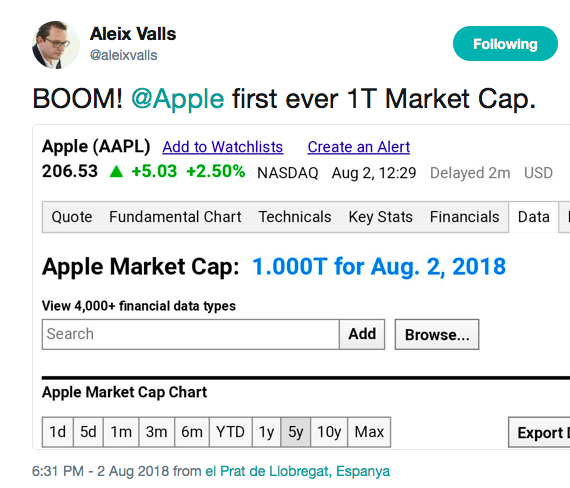Click the Export button
The height and width of the screenshot is (488, 570).
539,432
